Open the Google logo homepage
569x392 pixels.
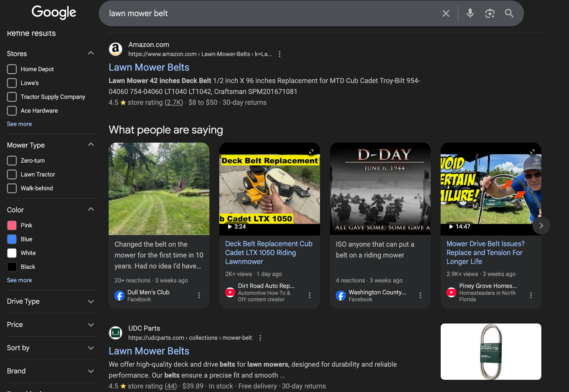(x=54, y=12)
